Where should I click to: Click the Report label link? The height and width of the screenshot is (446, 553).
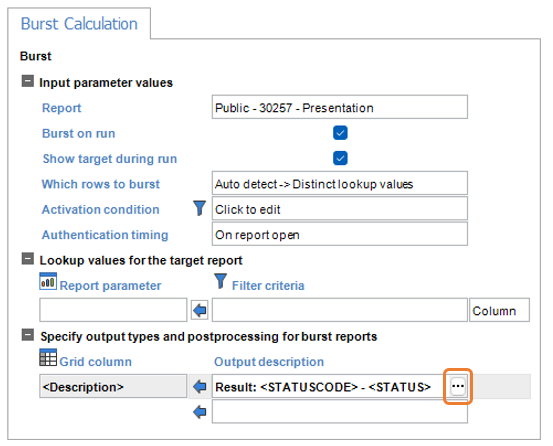pyautogui.click(x=62, y=108)
